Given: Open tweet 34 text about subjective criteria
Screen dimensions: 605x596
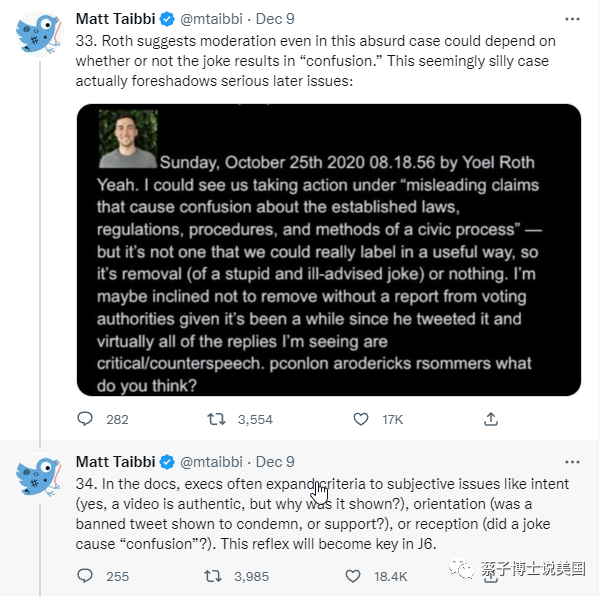Looking at the screenshot, I should point(322,514).
